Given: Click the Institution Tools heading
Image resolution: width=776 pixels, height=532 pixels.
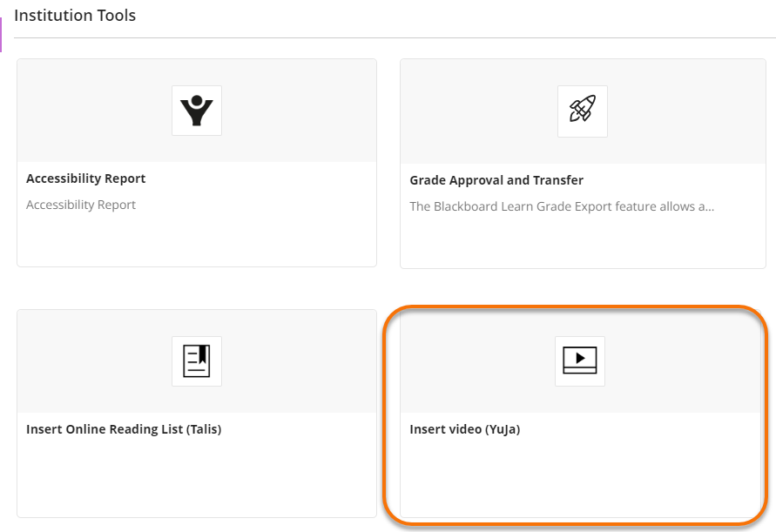Looking at the screenshot, I should tap(75, 16).
